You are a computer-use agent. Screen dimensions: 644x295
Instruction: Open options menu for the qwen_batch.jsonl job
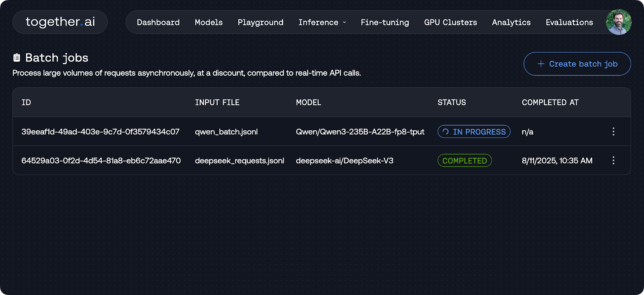tap(613, 131)
